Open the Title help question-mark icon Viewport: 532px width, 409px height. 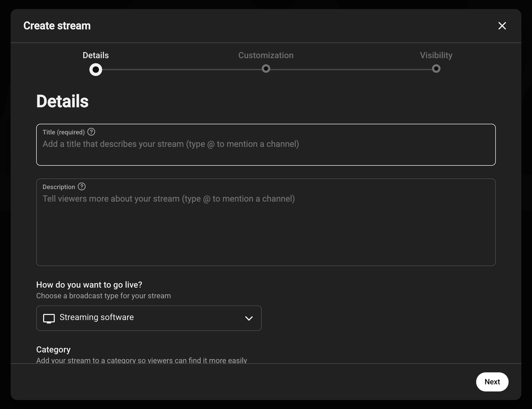91,132
